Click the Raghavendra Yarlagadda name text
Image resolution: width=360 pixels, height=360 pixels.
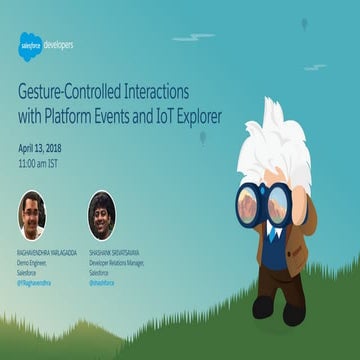[47, 253]
